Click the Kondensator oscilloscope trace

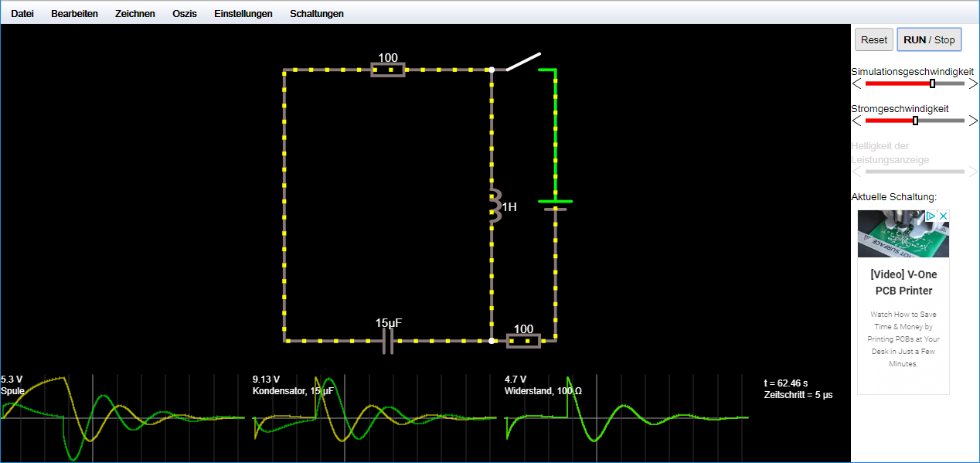tap(374, 417)
